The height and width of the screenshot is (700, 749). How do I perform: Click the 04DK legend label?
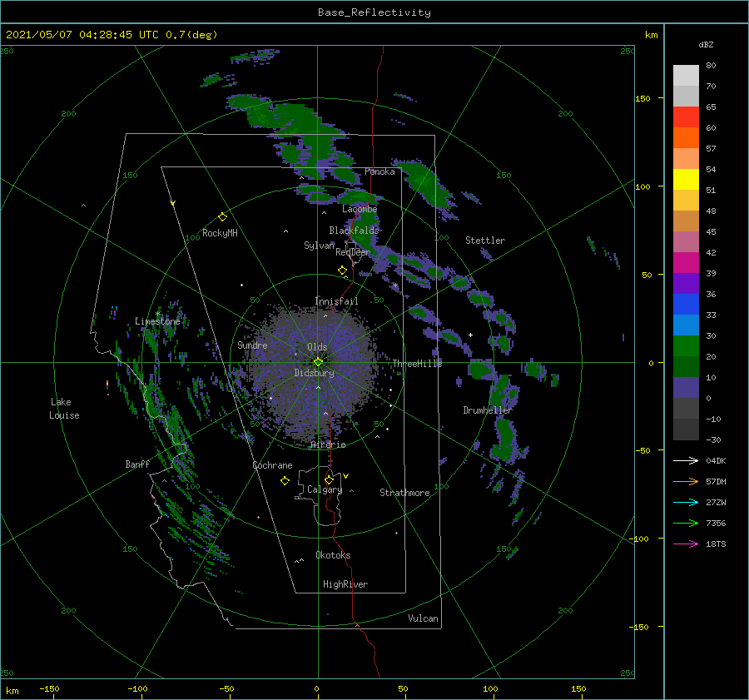[x=716, y=460]
